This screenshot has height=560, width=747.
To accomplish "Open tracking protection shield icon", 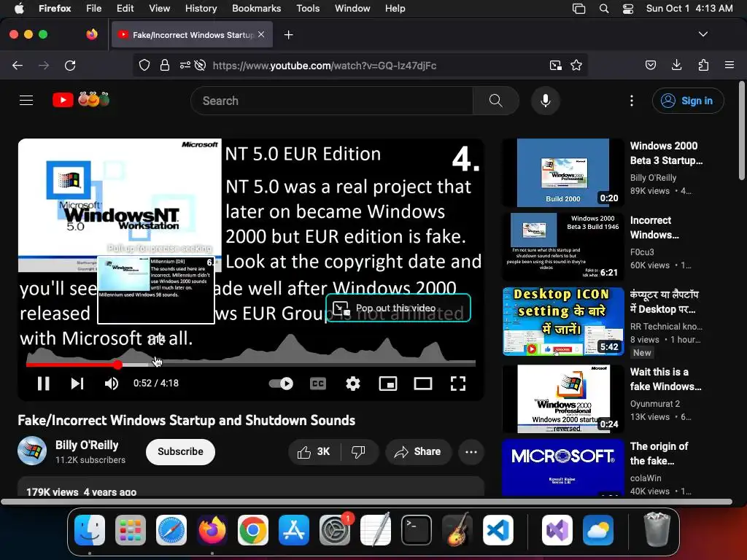I will 144,65.
